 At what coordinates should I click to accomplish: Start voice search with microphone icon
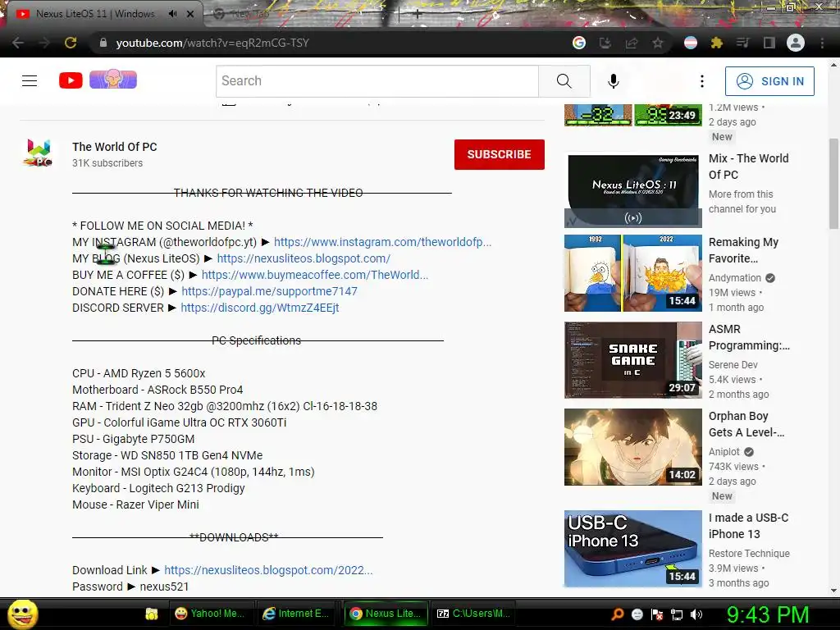[614, 81]
